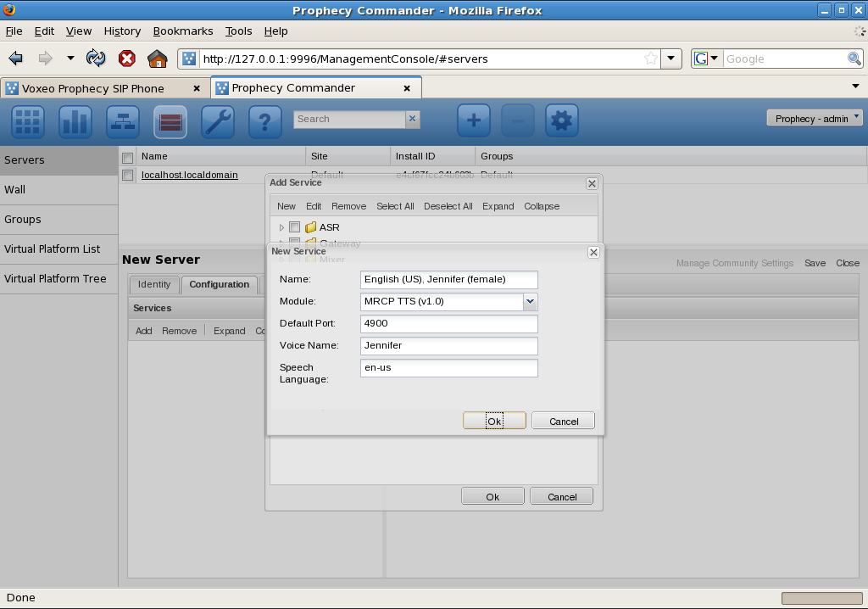Open the back/forward history dropdown
The image size is (868, 609).
(x=70, y=58)
